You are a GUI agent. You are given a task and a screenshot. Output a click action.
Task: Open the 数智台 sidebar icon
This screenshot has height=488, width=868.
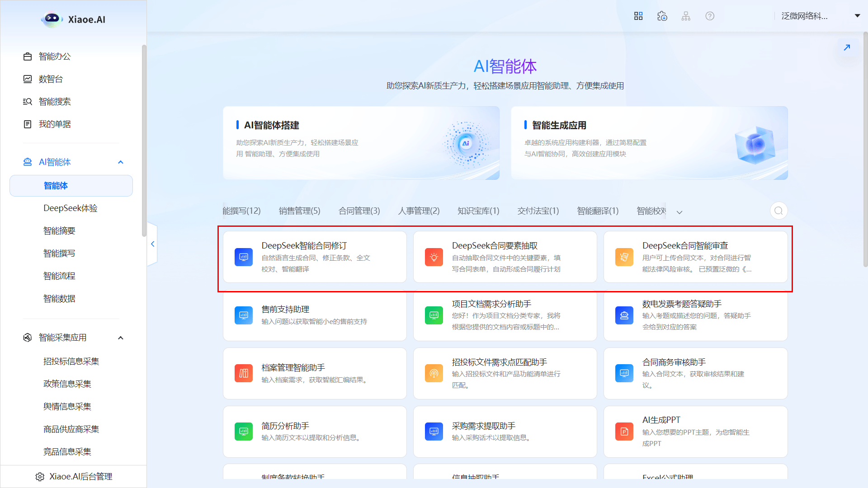[28, 79]
